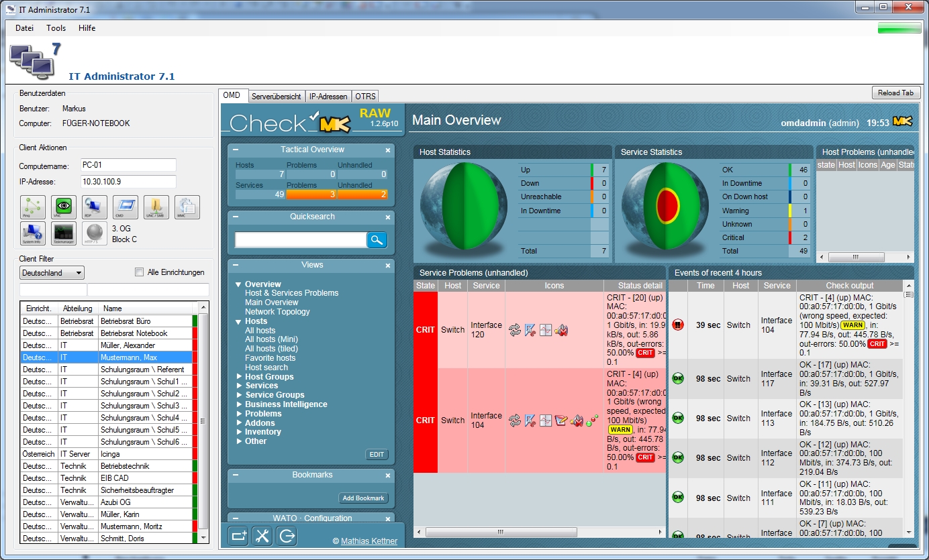Expand the Services section in Views

(239, 386)
